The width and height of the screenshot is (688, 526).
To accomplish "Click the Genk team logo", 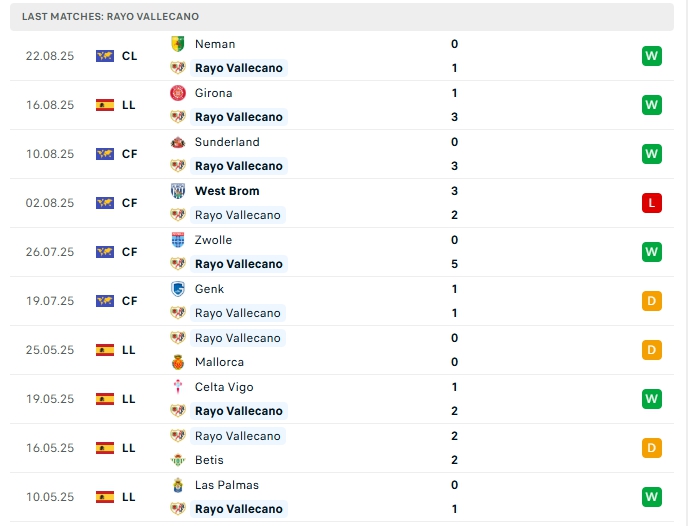I will tap(178, 289).
